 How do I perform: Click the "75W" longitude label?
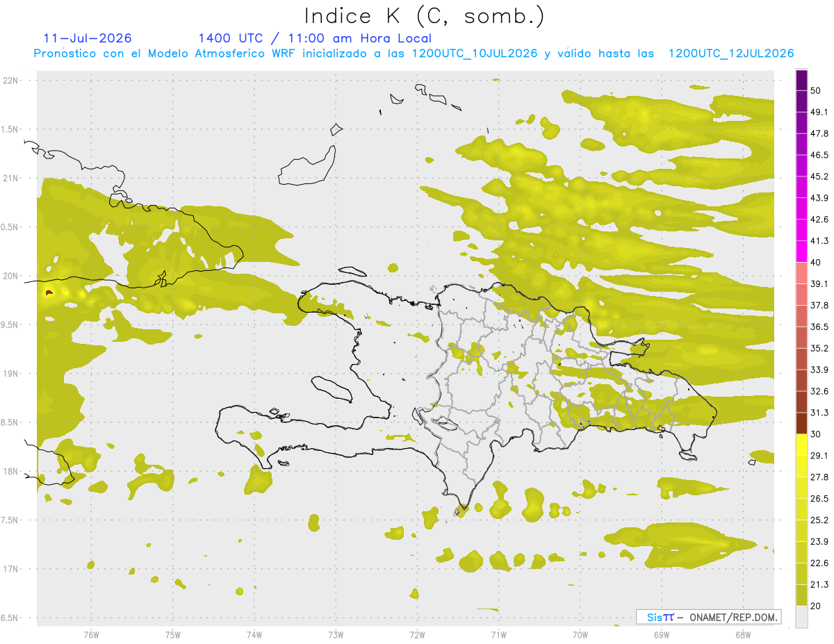(x=172, y=635)
